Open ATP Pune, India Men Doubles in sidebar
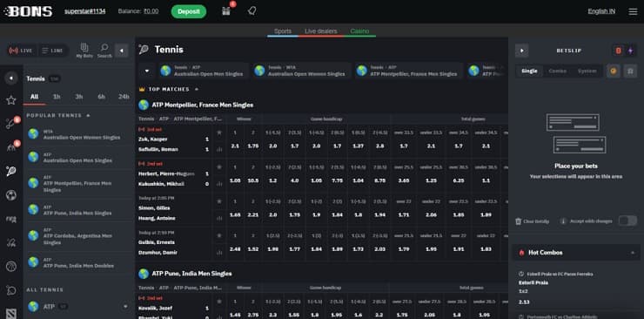This screenshot has height=319, width=644. 78,262
